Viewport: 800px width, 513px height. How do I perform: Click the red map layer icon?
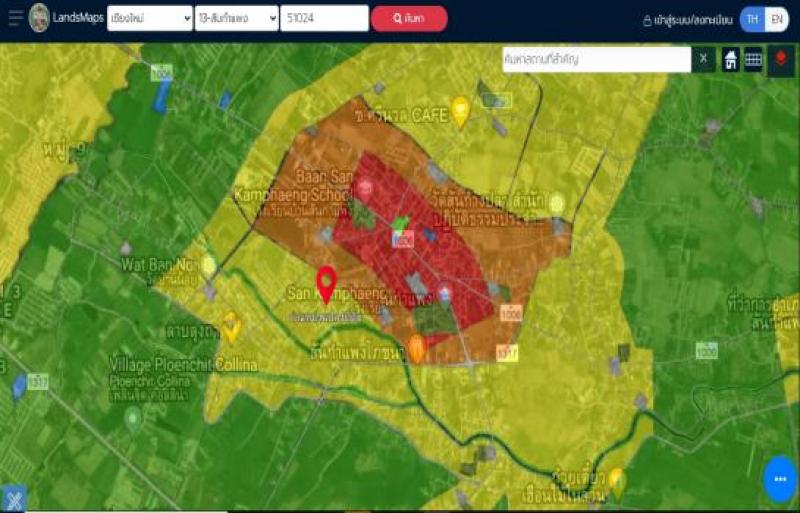[x=781, y=59]
